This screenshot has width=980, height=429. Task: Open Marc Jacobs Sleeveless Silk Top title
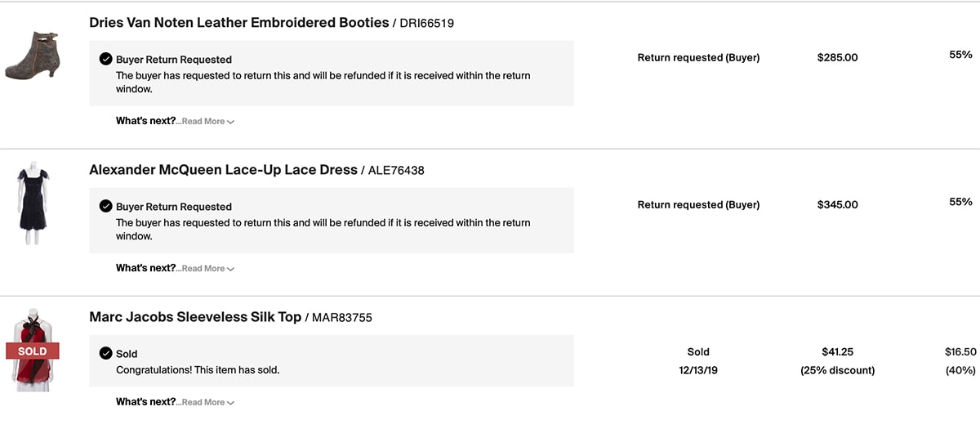point(195,317)
